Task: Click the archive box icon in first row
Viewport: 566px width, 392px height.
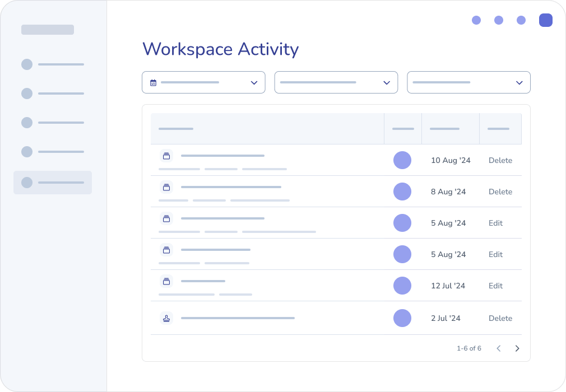Action: click(166, 156)
